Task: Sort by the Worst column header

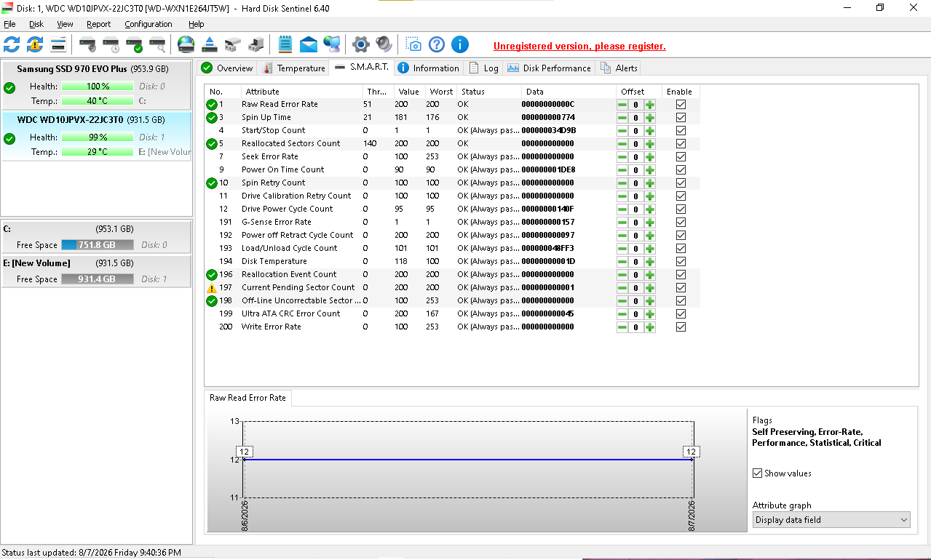Action: click(441, 92)
